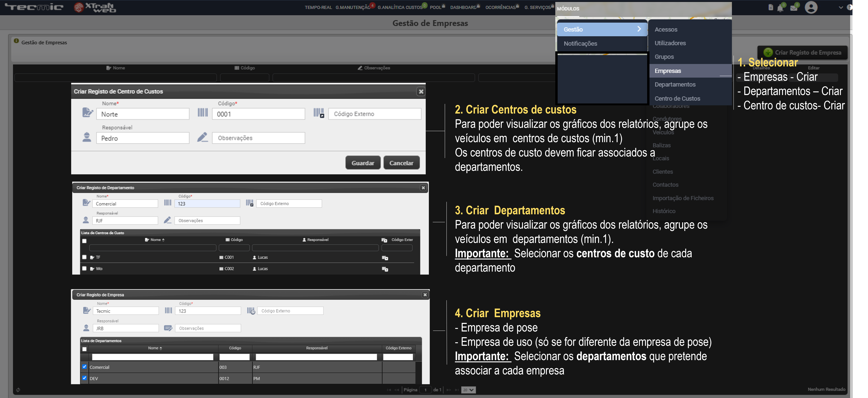Screen dimensions: 868x398
Task: Open the MÓDULOS menu
Action: [x=568, y=9]
